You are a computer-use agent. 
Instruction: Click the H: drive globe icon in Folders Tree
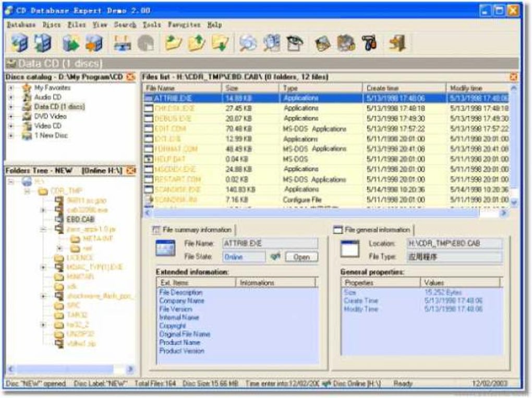coord(27,181)
